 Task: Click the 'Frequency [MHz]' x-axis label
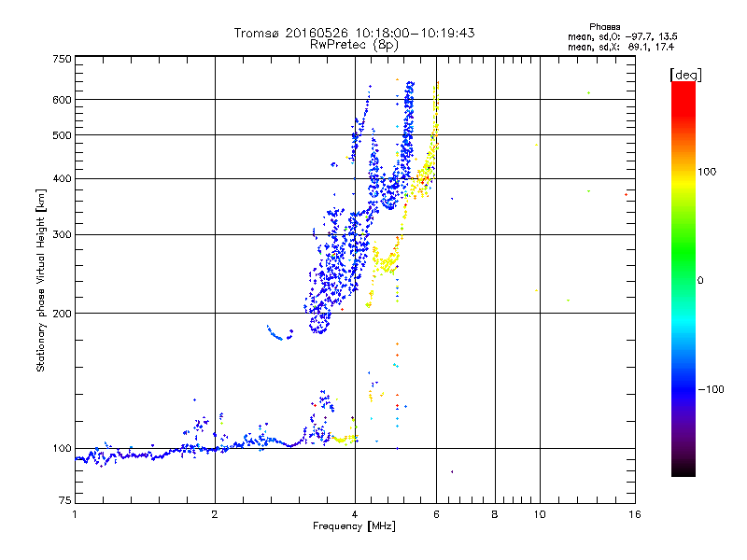(x=354, y=526)
